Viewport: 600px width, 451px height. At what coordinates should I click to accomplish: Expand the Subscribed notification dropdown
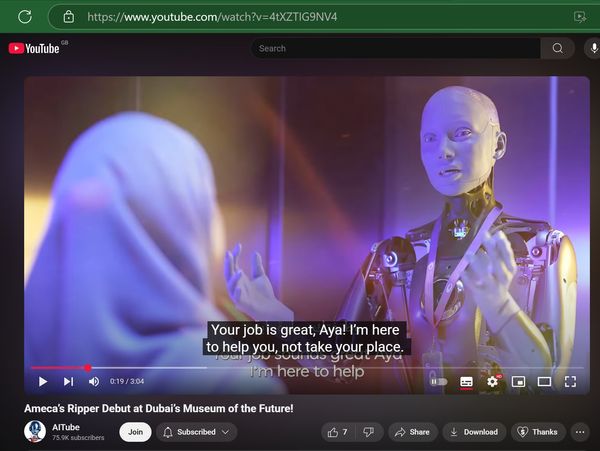(197, 432)
